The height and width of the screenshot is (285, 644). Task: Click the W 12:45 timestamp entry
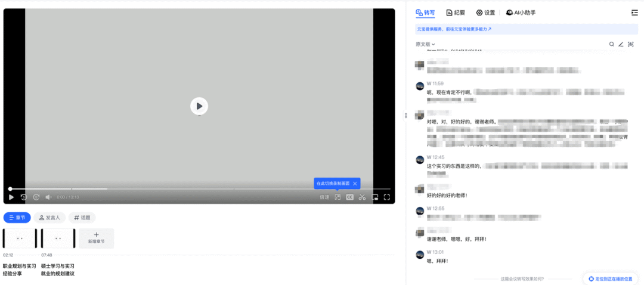click(x=435, y=157)
